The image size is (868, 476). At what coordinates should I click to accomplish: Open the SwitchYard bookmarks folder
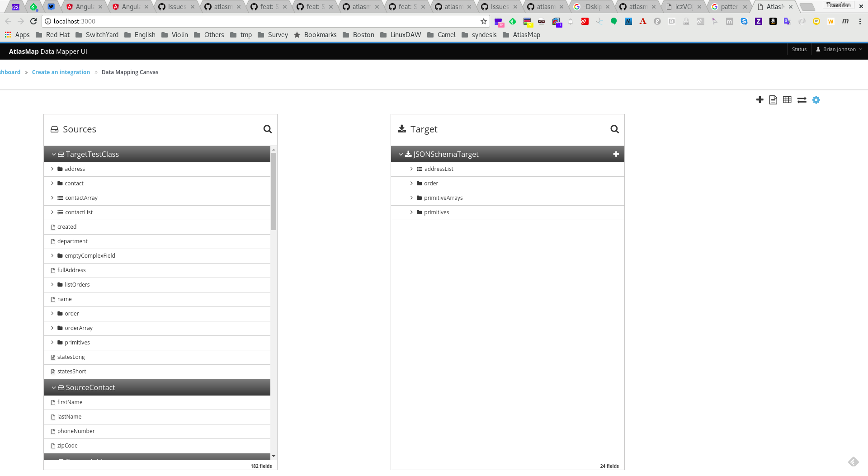[x=97, y=35]
